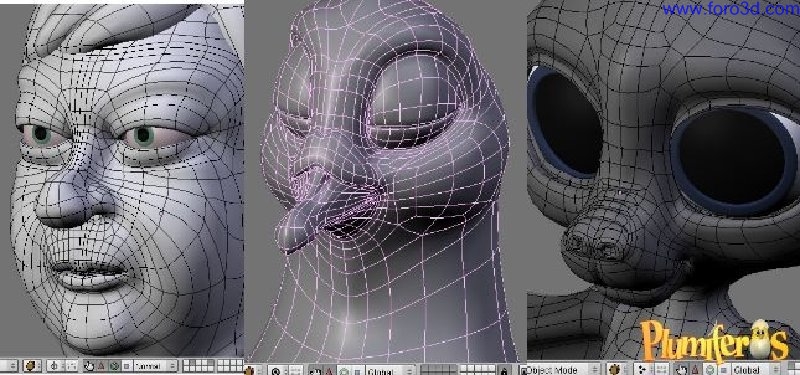Viewport: 800px width, 375px height.
Task: Toggle 3D manipulator hand icon in middle viewport
Action: 316,371
